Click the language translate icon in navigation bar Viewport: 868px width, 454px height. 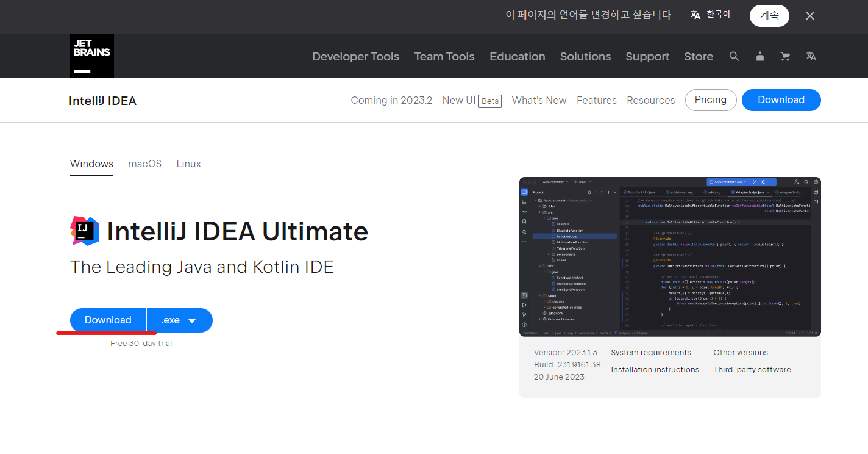tap(811, 56)
